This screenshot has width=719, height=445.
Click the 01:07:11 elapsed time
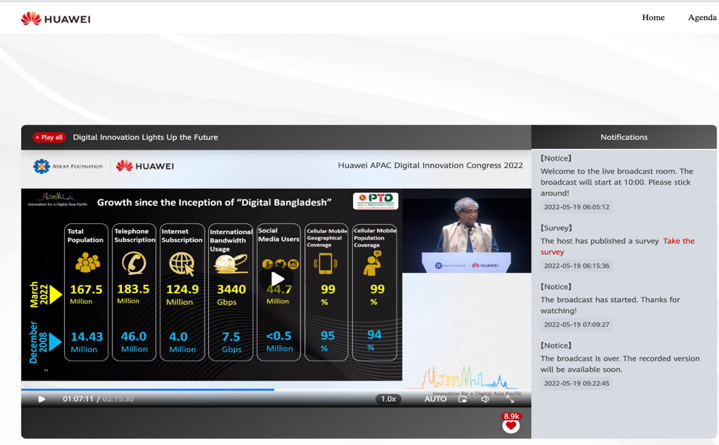click(x=77, y=399)
